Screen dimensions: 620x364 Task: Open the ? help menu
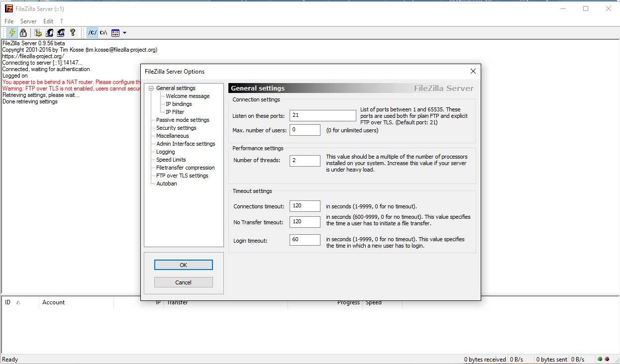(61, 21)
